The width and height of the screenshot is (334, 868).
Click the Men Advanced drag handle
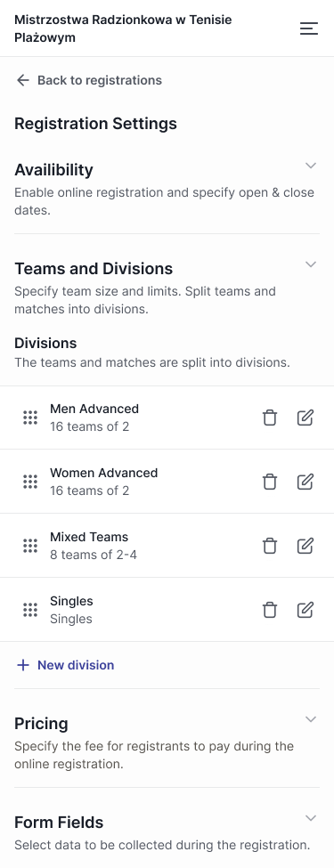pos(30,418)
